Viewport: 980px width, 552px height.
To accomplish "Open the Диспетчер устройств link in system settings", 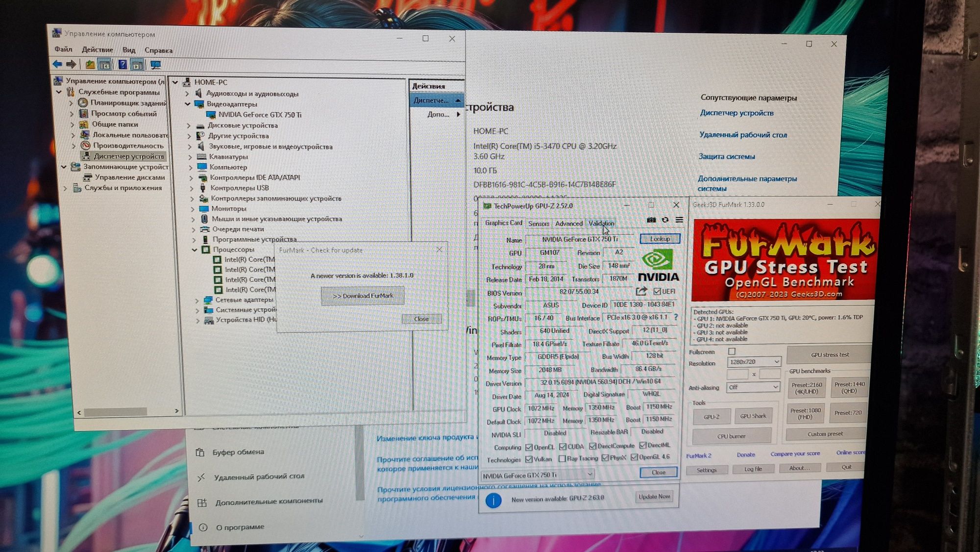I will coord(736,113).
